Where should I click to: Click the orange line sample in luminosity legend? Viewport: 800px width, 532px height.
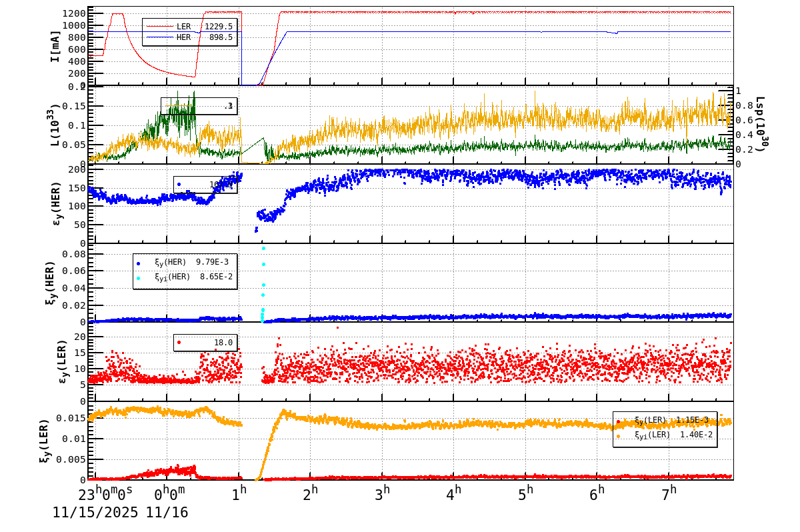pos(179,106)
